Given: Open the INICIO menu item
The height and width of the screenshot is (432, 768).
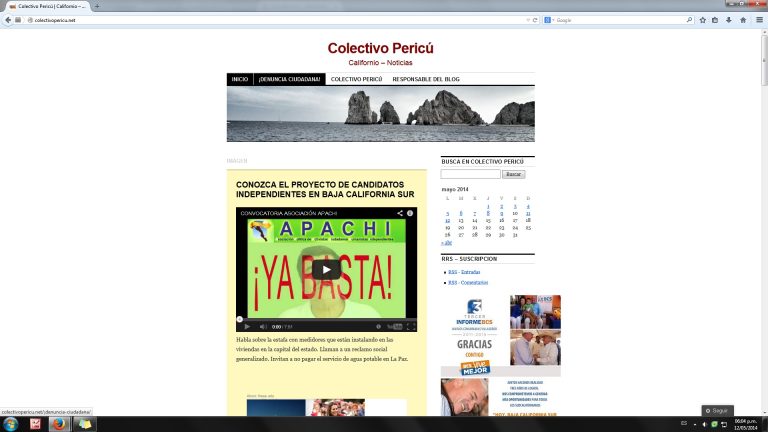Looking at the screenshot, I should [240, 79].
